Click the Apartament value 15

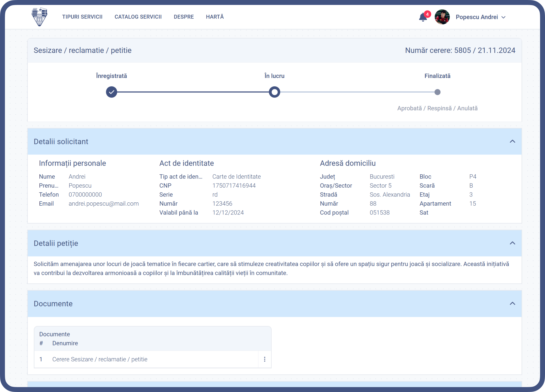tap(472, 204)
